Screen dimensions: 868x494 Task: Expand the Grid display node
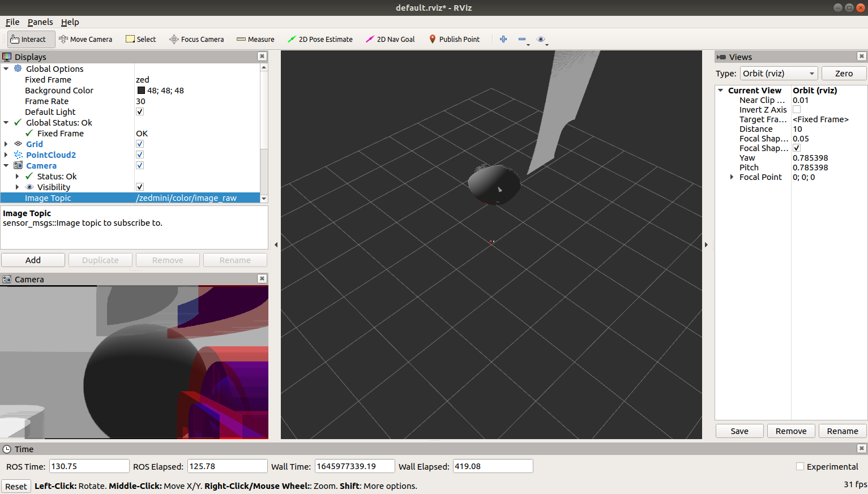[6, 144]
